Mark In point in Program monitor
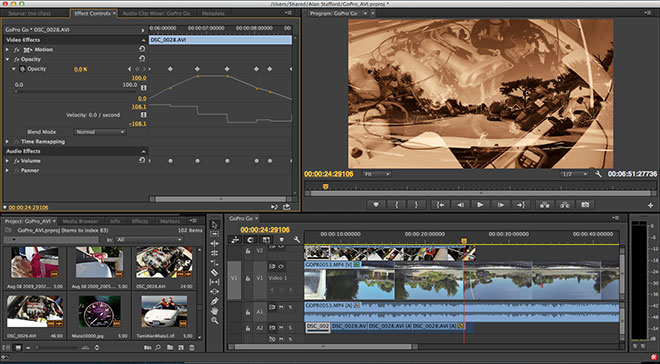This screenshot has width=660, height=364. pyautogui.click(x=396, y=205)
